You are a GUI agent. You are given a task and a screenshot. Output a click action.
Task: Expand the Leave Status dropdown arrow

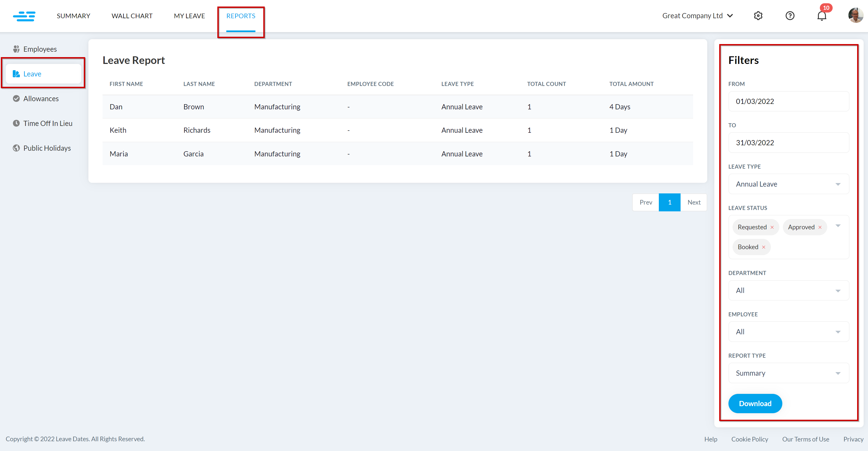click(838, 226)
